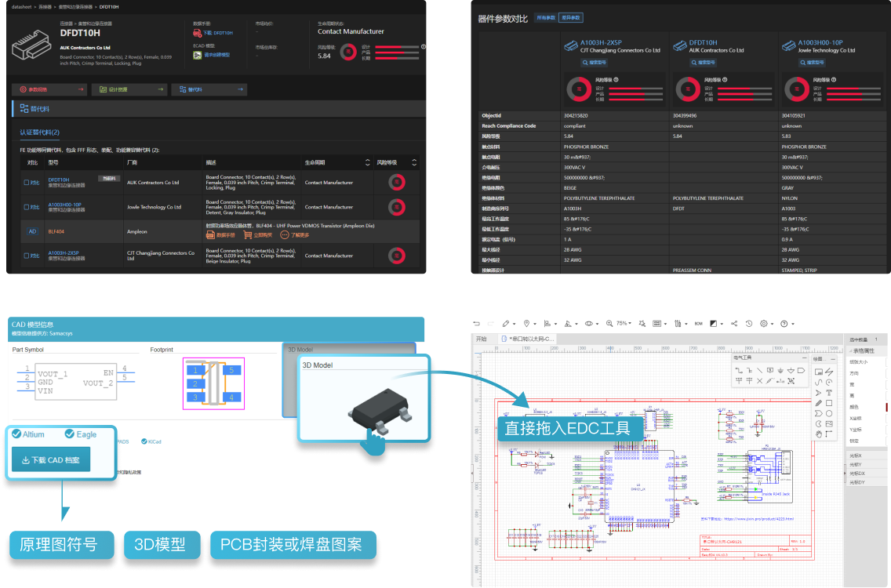891x588 pixels.
Task: Click the ECAD model icon under ECAD 模型
Action: tap(197, 55)
